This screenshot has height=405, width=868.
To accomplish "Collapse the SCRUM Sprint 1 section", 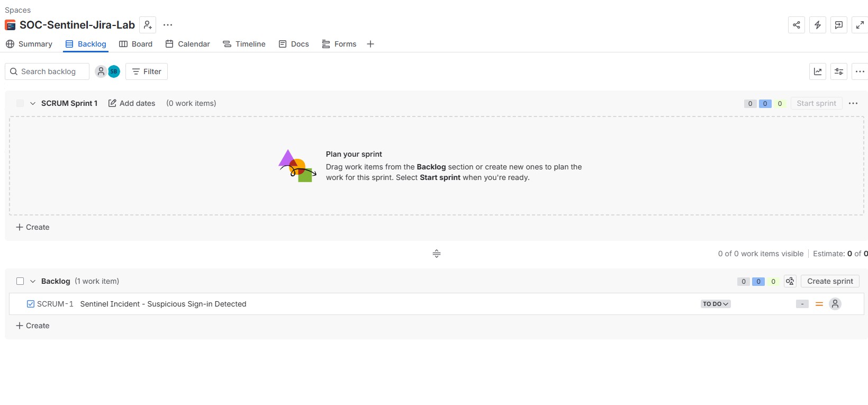I will (x=33, y=103).
